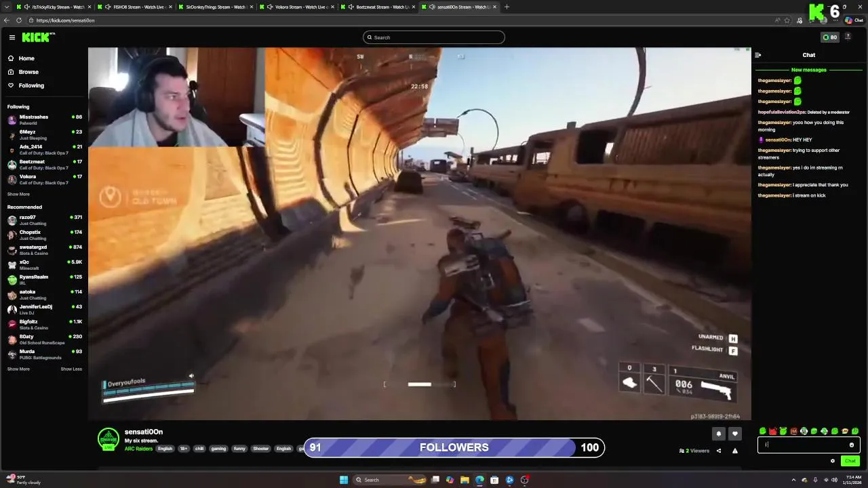Open ARC Raiders category link
Viewport: 868px width, 488px height.
(138, 449)
